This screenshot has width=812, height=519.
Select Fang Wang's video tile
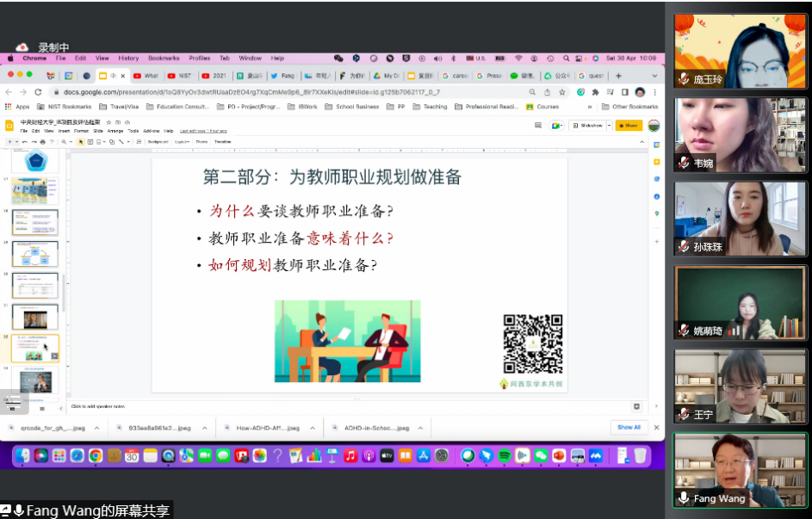(x=741, y=470)
